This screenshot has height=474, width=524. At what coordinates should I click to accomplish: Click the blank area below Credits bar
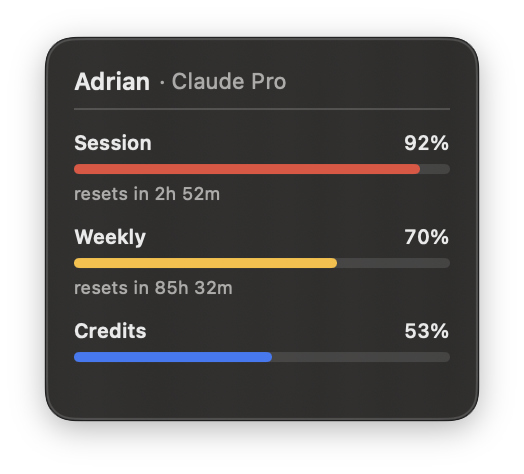click(262, 389)
